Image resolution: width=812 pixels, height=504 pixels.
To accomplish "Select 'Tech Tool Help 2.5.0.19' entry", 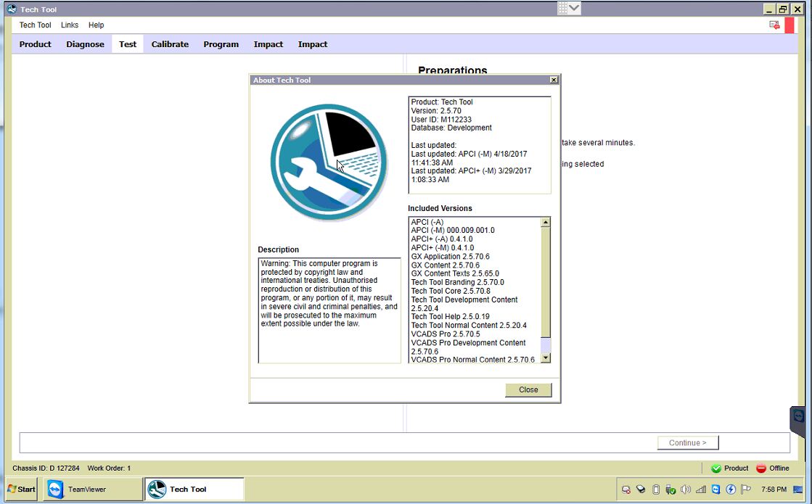I will click(x=450, y=316).
